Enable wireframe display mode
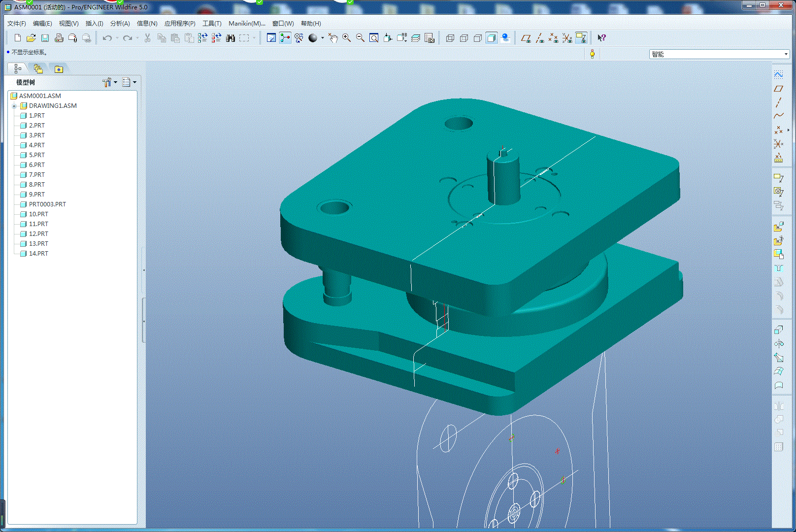The width and height of the screenshot is (796, 532). (x=450, y=38)
